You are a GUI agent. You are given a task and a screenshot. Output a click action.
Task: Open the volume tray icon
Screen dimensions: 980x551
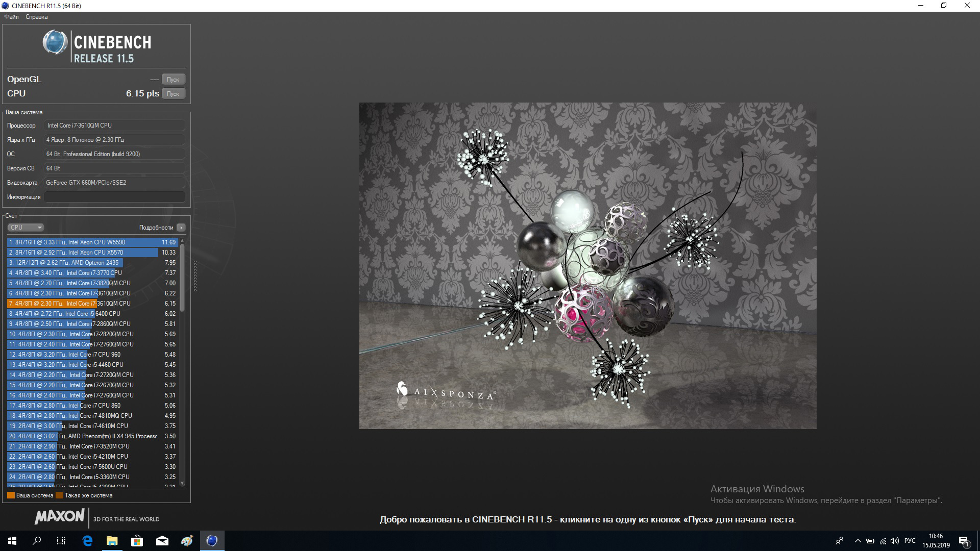(x=895, y=541)
